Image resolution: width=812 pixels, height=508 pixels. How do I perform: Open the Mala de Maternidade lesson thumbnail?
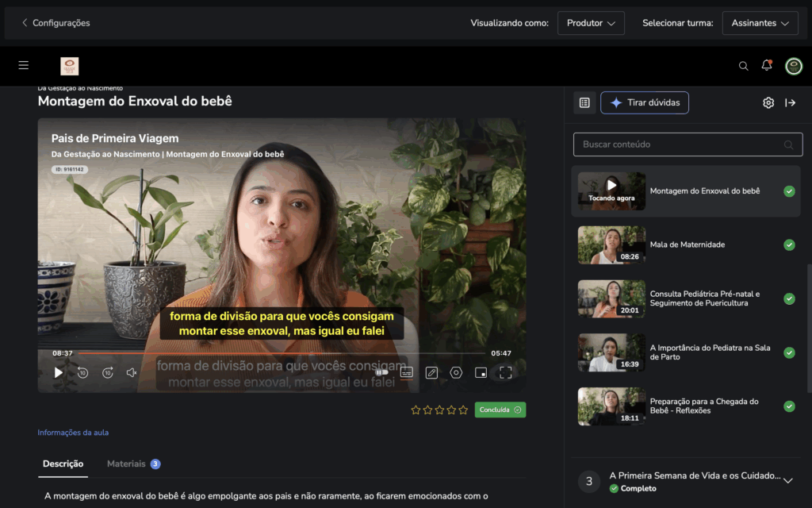[611, 244]
